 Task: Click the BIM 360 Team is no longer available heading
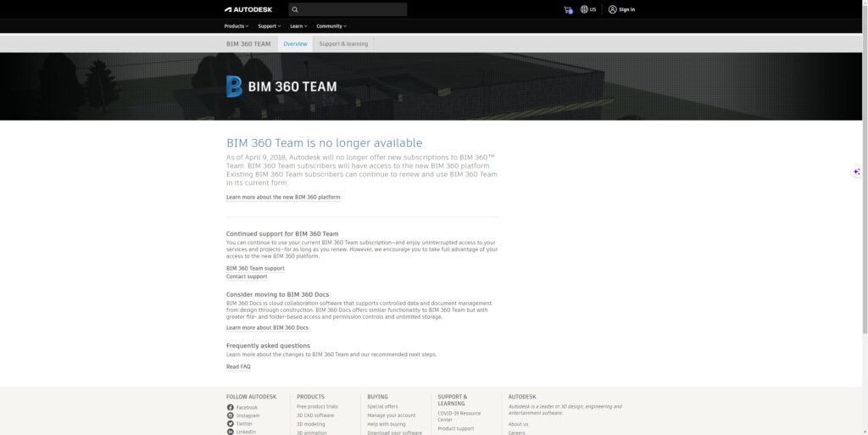[x=325, y=142]
